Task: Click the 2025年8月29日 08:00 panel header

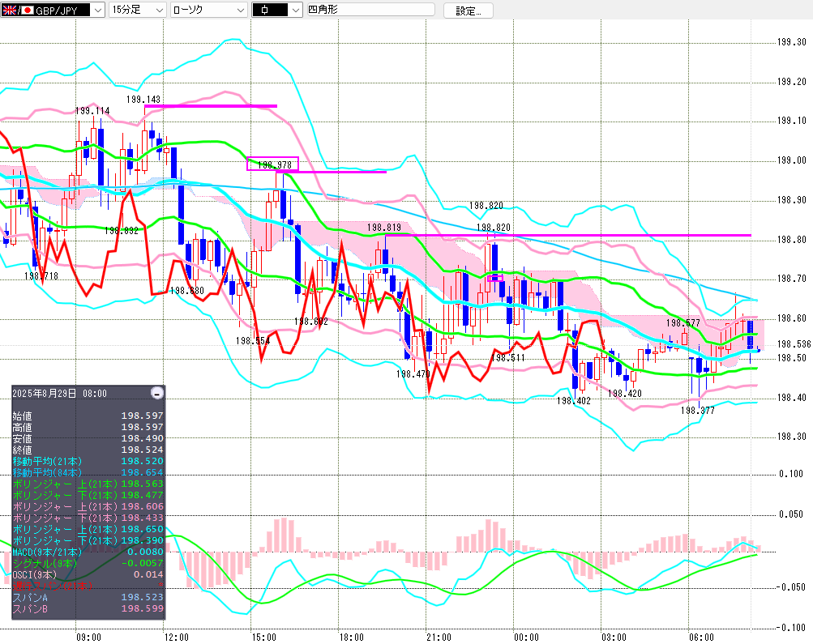Action: (x=60, y=393)
